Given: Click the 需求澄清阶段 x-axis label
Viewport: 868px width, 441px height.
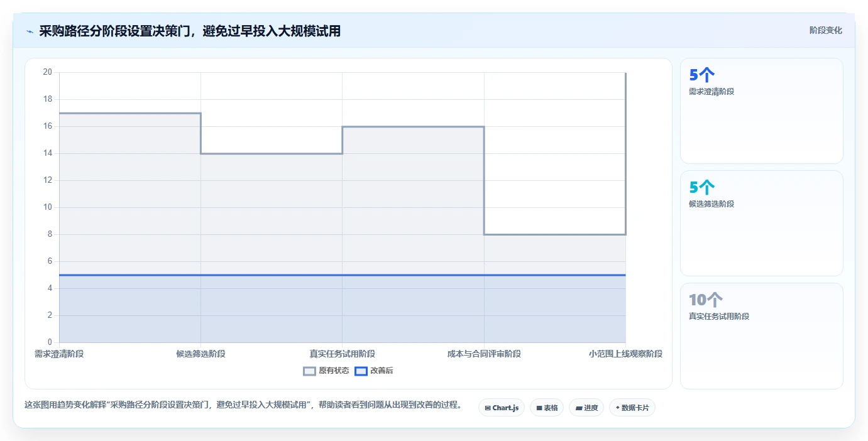Looking at the screenshot, I should (59, 354).
